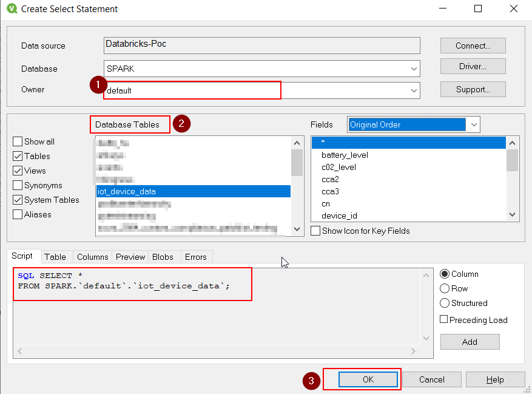Click the Connect... button

tap(473, 46)
